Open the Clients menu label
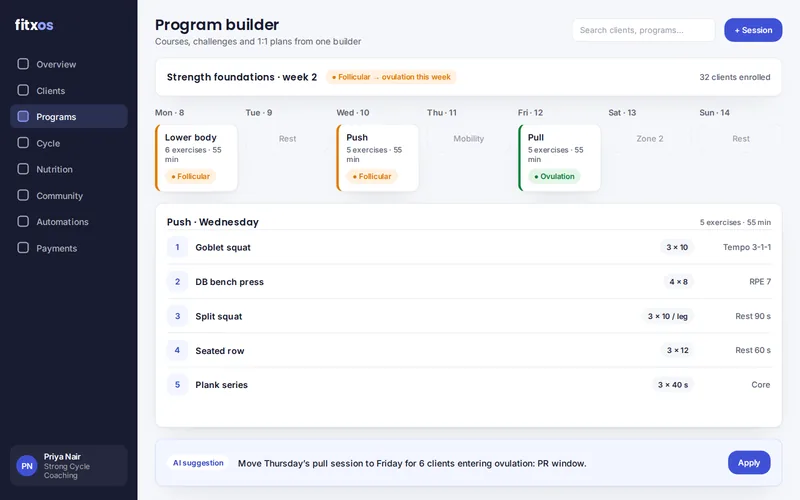Image resolution: width=800 pixels, height=500 pixels. click(x=51, y=91)
